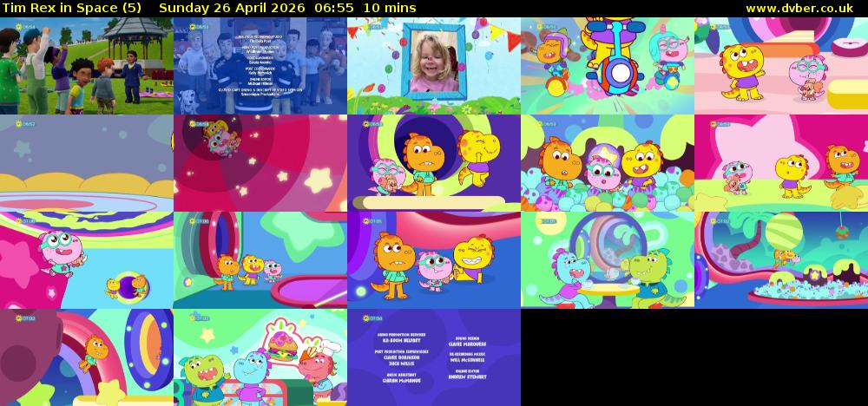
Task: Open the crimson swirl with tumbling dinos thumbnail
Action: pyautogui.click(x=260, y=163)
